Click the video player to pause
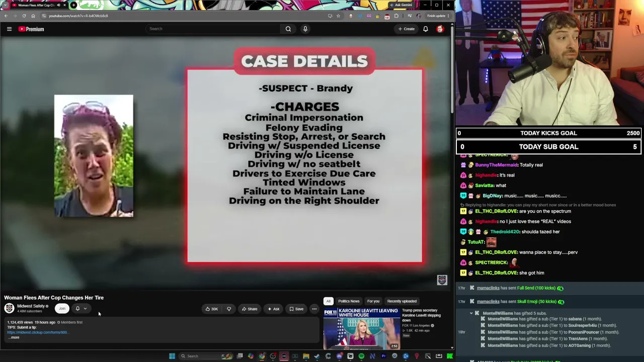The width and height of the screenshot is (644, 362). [x=225, y=162]
